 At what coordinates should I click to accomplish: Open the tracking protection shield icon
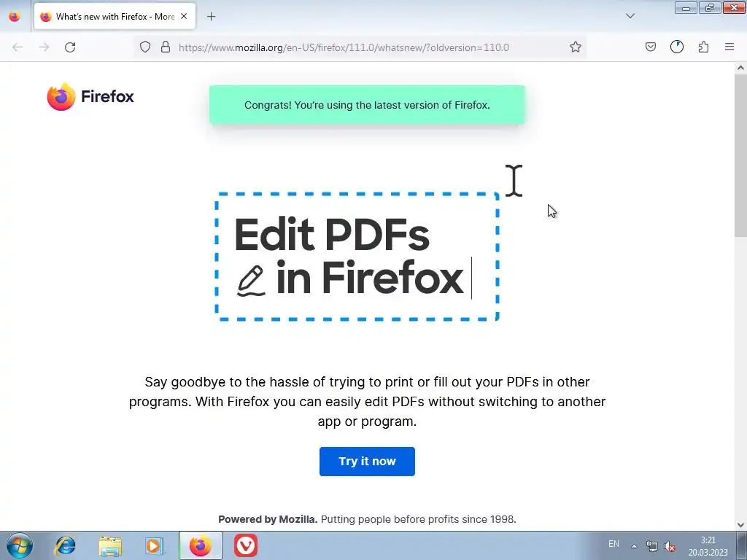(x=145, y=47)
